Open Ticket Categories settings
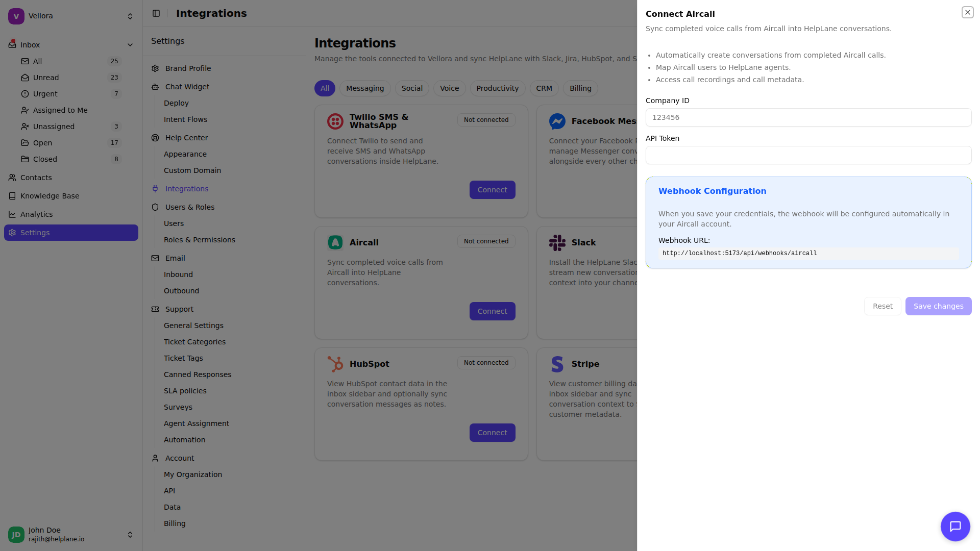 (x=194, y=342)
